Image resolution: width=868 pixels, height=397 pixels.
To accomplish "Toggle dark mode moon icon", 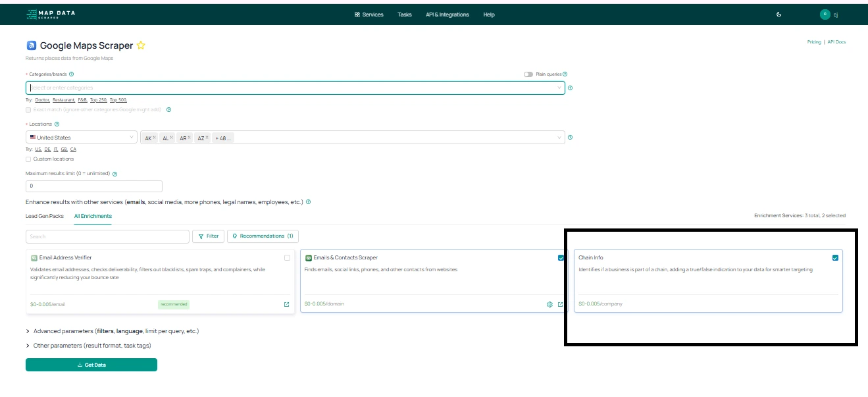I will (779, 14).
